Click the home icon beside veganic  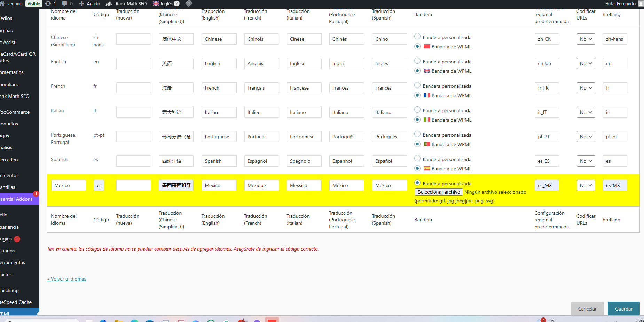pos(2,3)
